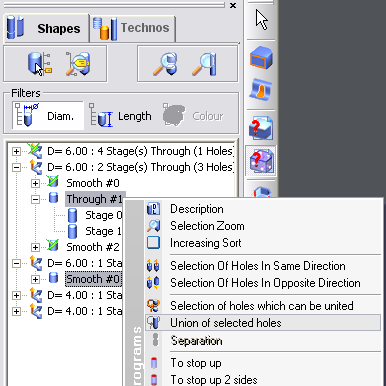Viewport: 386px width, 386px height.
Task: Toggle the Increasing Sort checkbox
Action: tap(153, 243)
